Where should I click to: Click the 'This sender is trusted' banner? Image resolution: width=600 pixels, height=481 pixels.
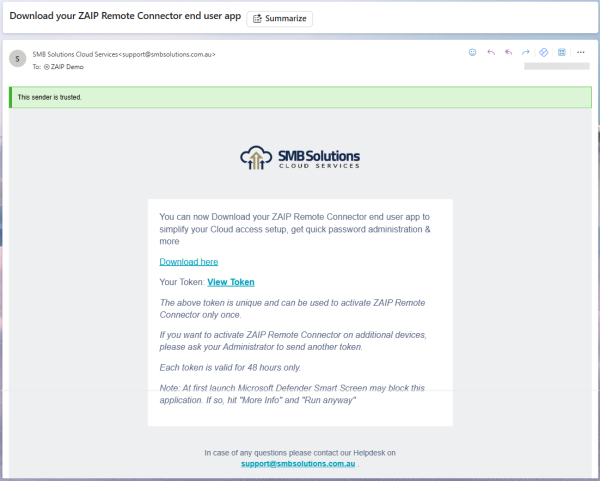click(x=300, y=97)
